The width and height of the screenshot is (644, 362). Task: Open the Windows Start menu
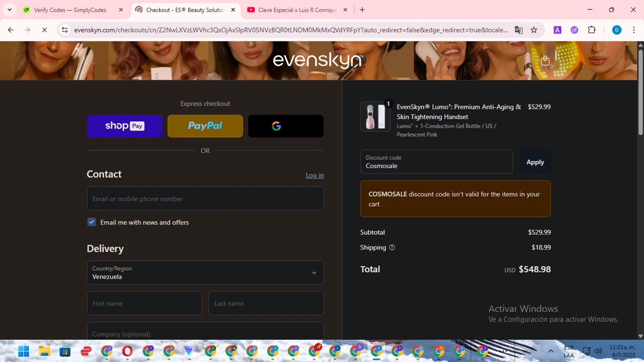(24, 351)
